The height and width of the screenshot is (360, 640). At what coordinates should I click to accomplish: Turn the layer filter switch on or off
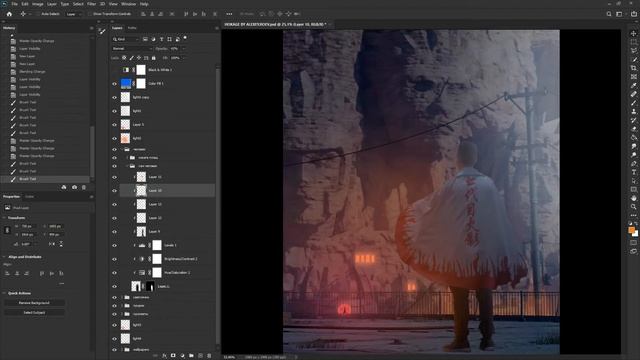coord(185,38)
